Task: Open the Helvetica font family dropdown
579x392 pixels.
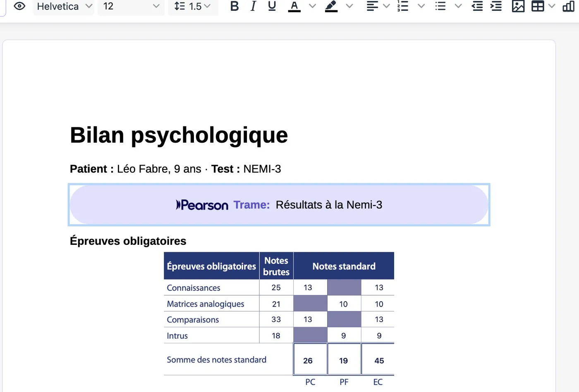Action: [x=64, y=6]
